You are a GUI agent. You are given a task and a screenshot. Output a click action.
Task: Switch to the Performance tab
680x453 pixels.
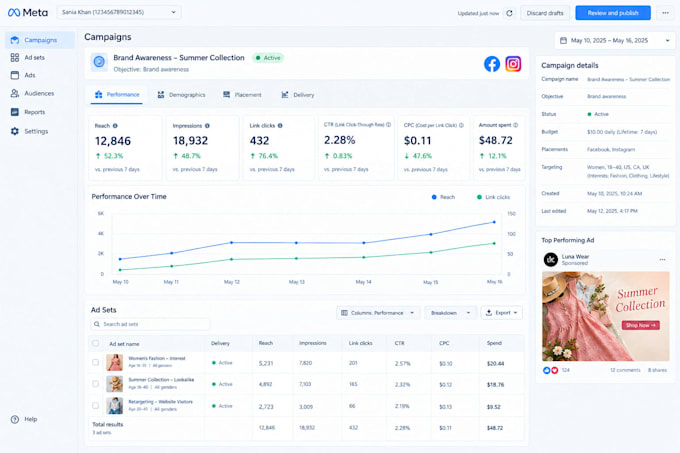pyautogui.click(x=117, y=95)
